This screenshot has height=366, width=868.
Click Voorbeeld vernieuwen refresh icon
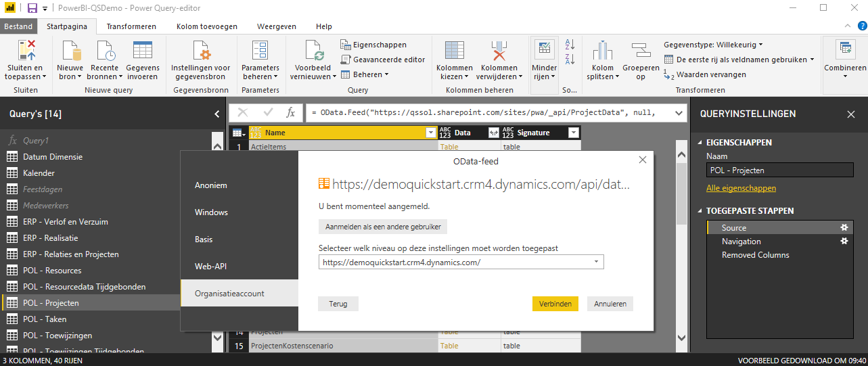point(314,51)
